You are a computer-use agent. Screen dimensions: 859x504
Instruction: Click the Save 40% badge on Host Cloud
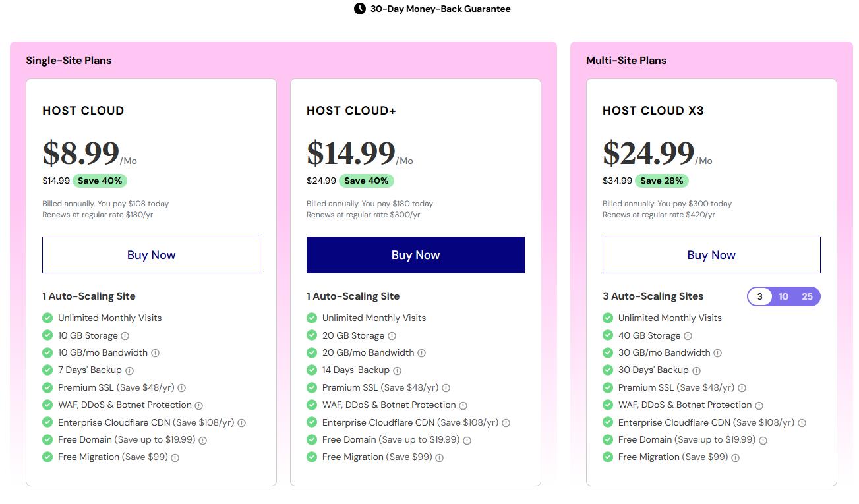pyautogui.click(x=100, y=181)
